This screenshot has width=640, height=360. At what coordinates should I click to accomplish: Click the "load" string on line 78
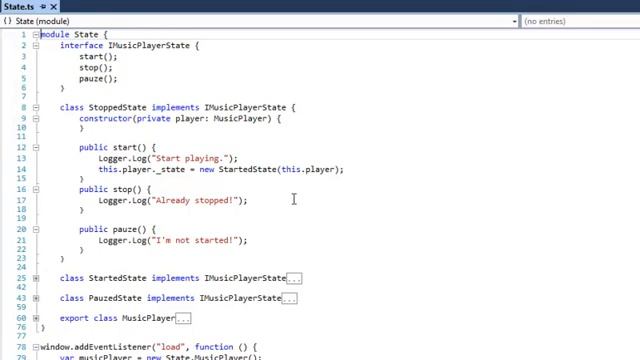[170, 347]
